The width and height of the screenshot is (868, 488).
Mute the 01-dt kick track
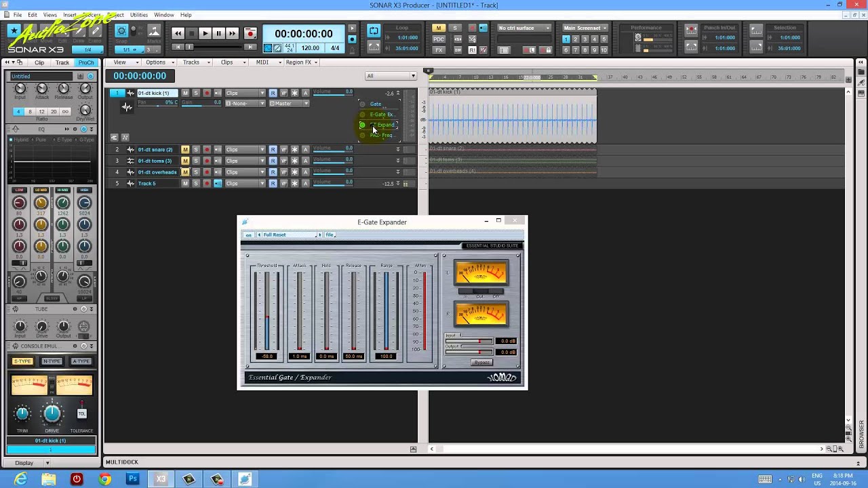[x=185, y=93]
